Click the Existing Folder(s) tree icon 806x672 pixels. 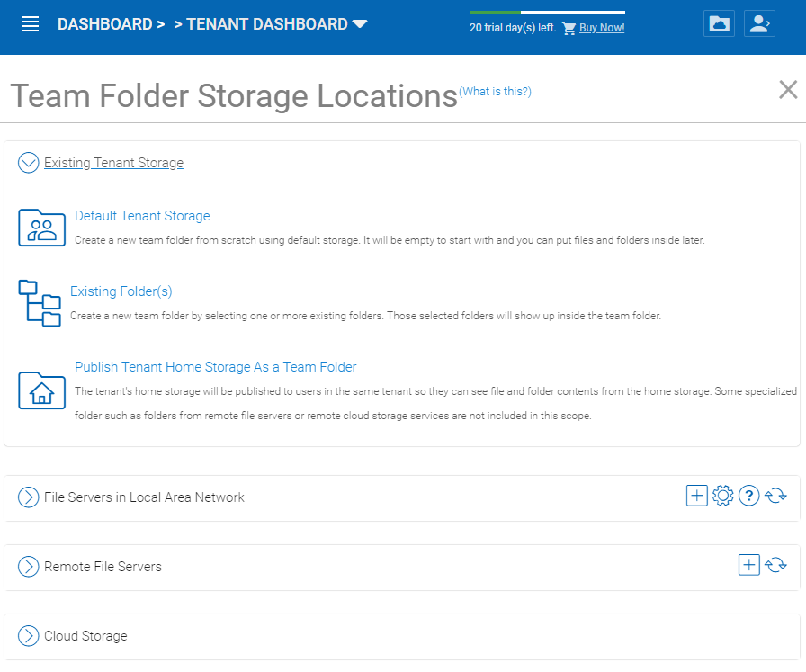coord(40,303)
